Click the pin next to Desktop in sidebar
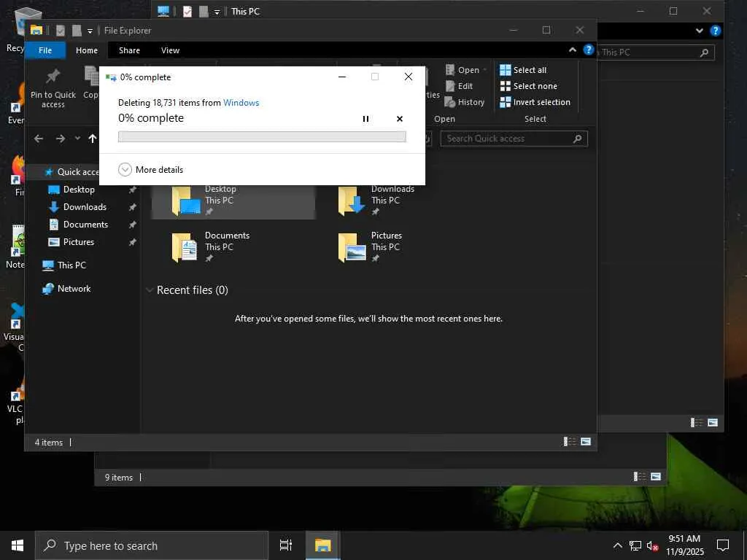Viewport: 747px width, 560px height. (x=133, y=190)
